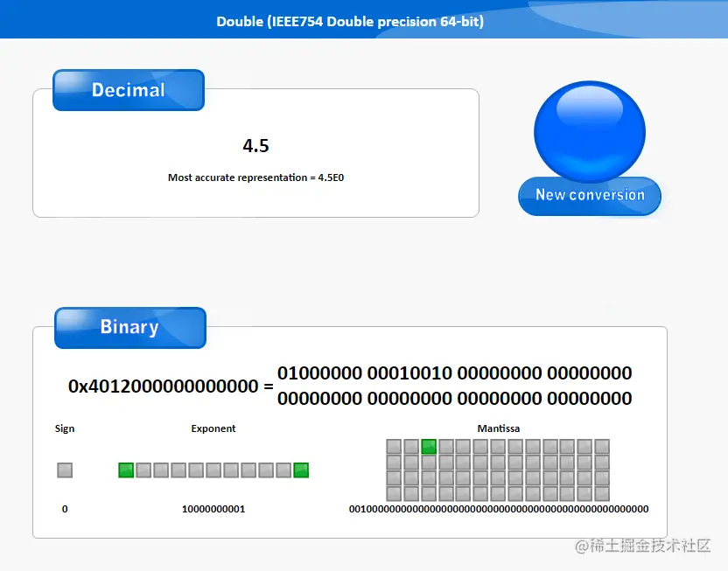Click the hex value 0x4012000000000000
728x571 pixels.
163,386
